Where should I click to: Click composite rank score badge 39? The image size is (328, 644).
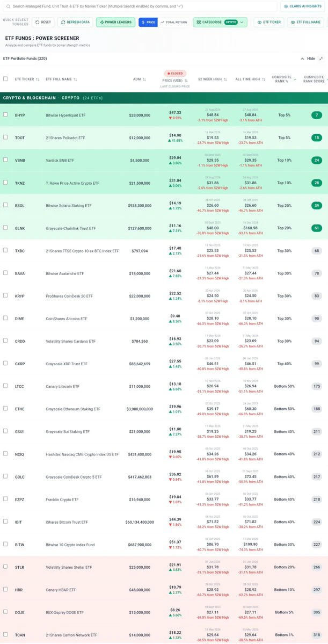click(x=317, y=205)
